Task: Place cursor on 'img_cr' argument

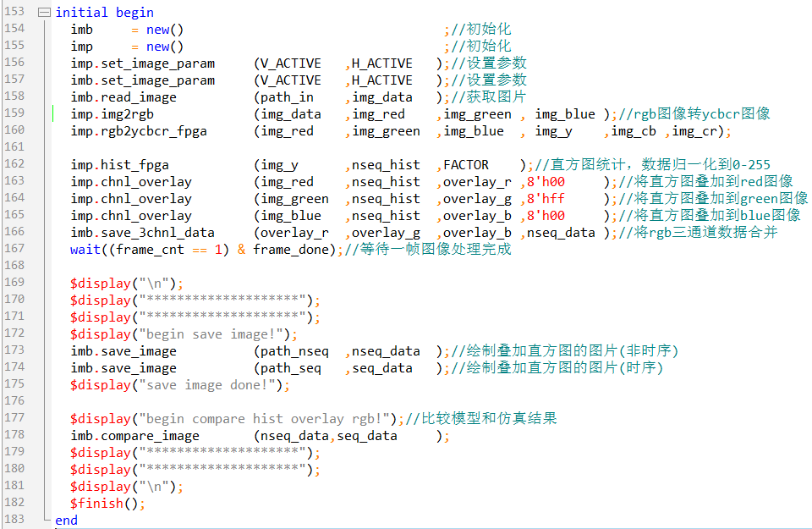Action: (x=694, y=131)
